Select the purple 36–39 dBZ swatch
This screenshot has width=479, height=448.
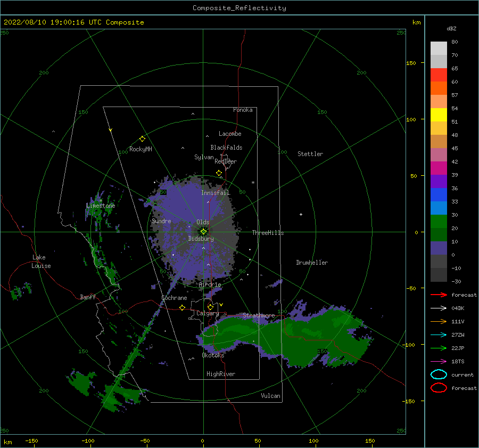439,181
